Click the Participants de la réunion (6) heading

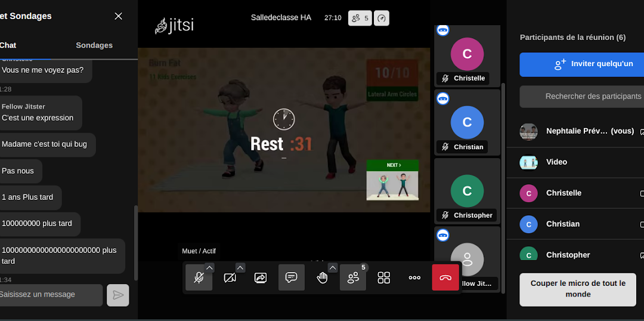572,38
